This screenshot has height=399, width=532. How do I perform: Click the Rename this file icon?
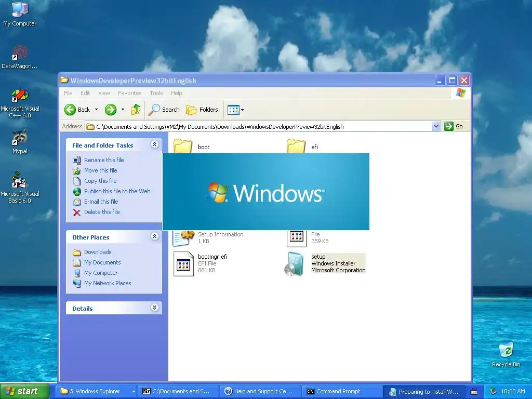click(77, 160)
